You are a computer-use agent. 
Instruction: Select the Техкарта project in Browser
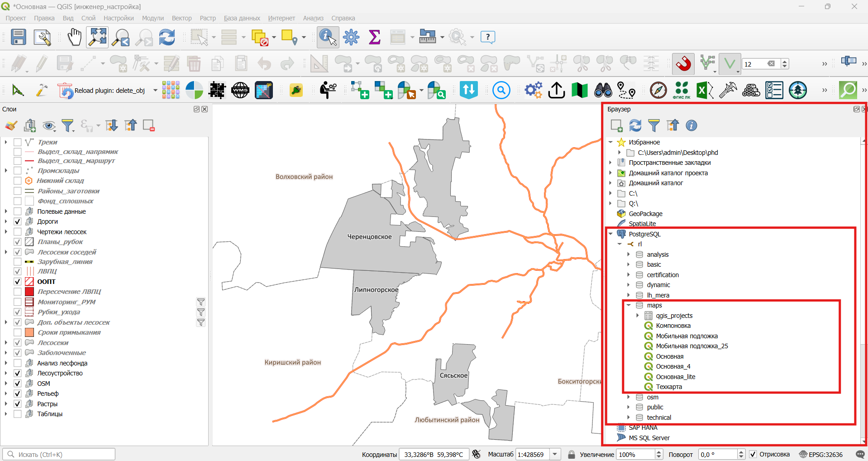669,387
